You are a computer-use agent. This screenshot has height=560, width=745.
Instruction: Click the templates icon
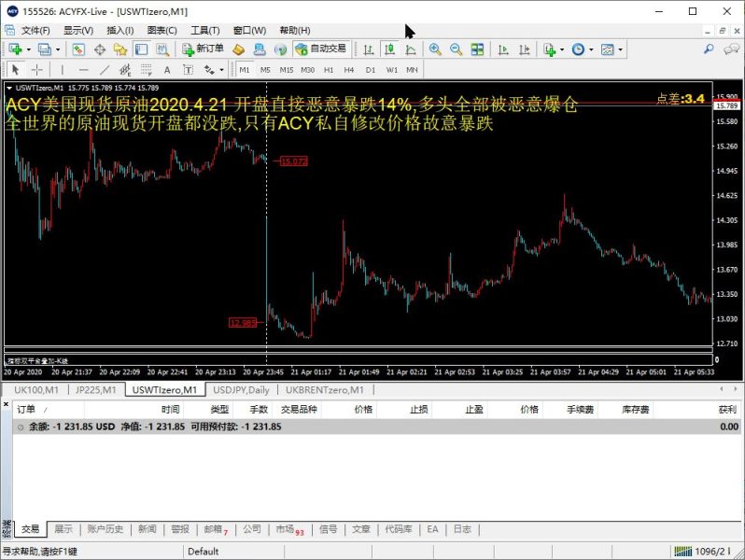[607, 49]
